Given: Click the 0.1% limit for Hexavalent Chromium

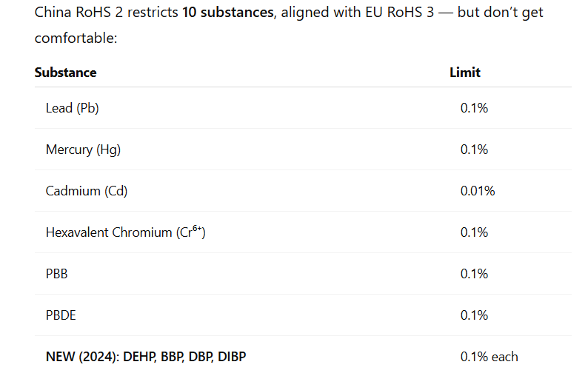Looking at the screenshot, I should point(474,232).
